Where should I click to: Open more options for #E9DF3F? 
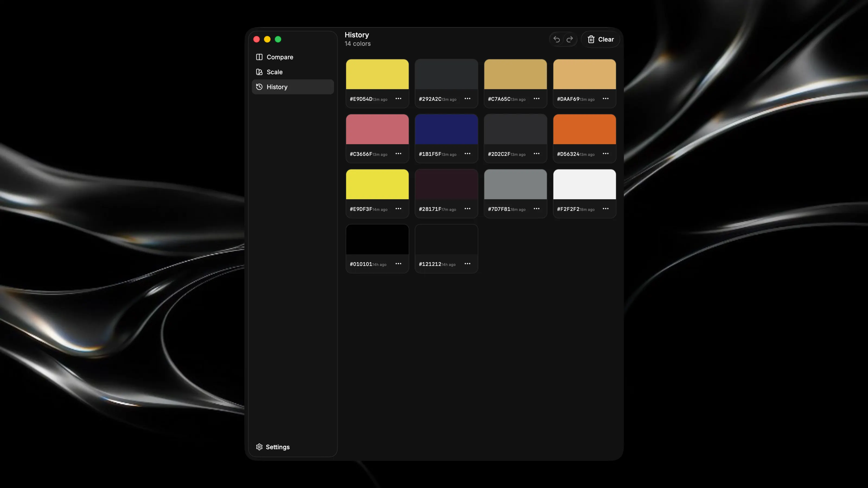point(398,209)
